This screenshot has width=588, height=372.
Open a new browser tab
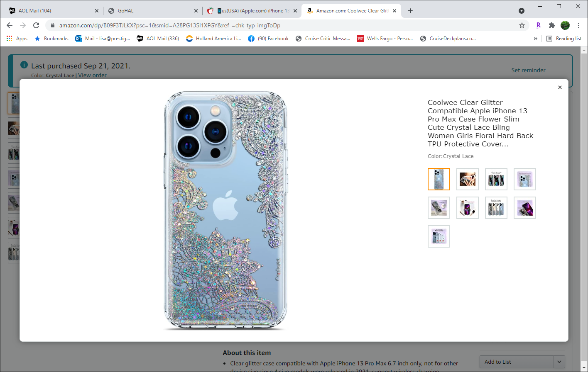(x=410, y=11)
